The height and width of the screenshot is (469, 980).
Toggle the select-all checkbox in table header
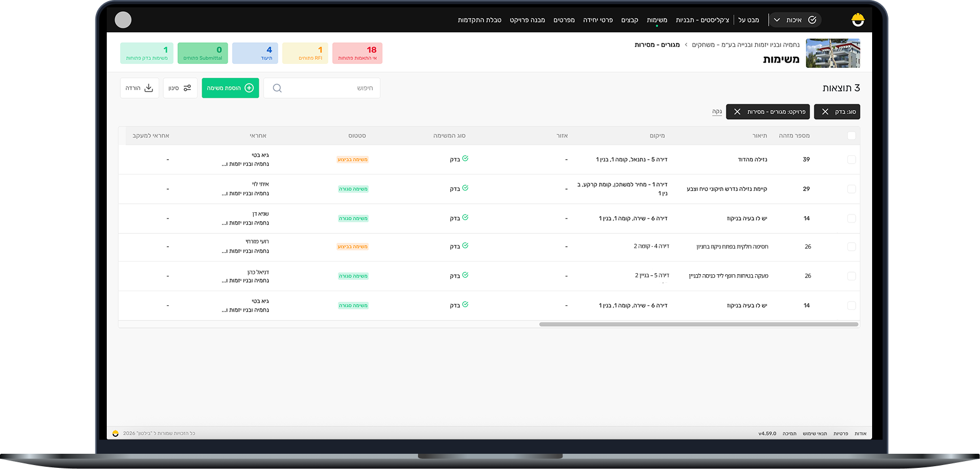851,135
